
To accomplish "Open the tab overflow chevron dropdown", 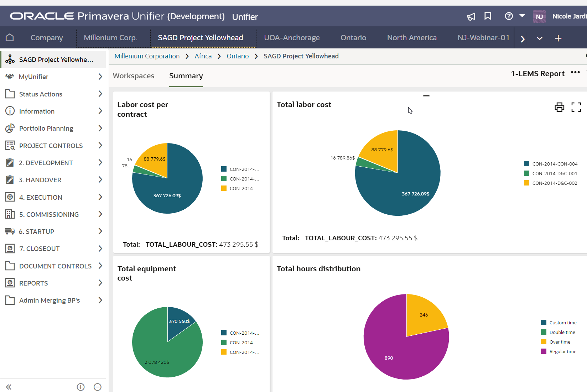I will coord(539,38).
